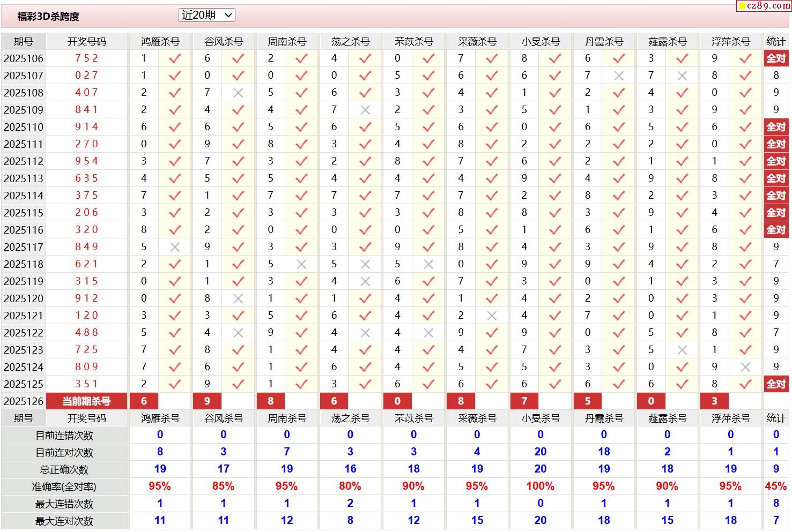The image size is (792, 532).
Task: Click current kill number 3 under 浮萍杀号
Action: (x=714, y=401)
